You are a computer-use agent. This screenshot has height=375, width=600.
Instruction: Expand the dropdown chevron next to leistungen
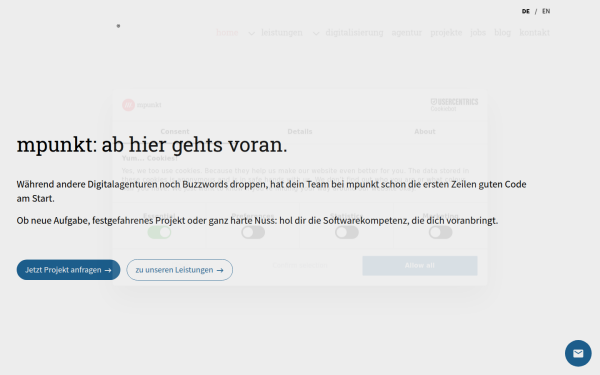[316, 34]
